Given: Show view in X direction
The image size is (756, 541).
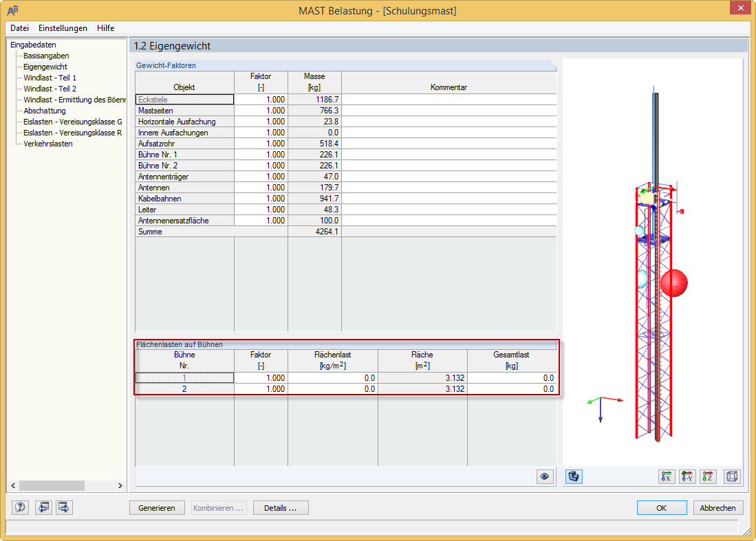Looking at the screenshot, I should point(667,476).
